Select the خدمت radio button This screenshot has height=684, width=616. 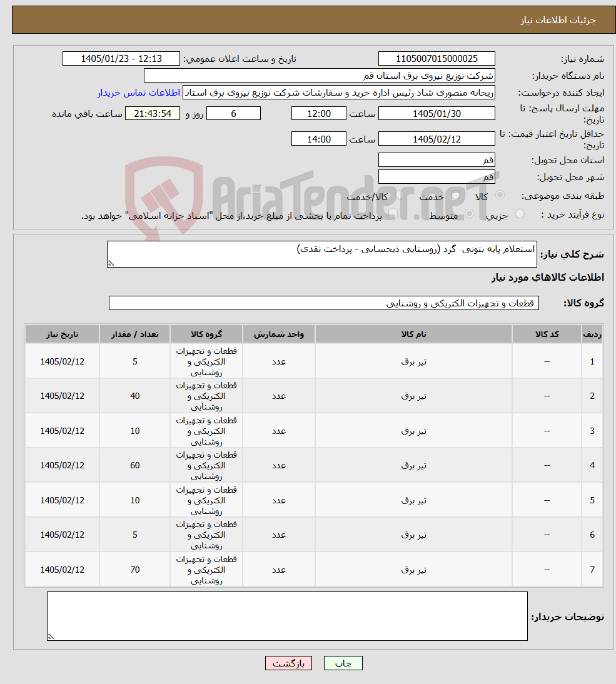tap(456, 195)
